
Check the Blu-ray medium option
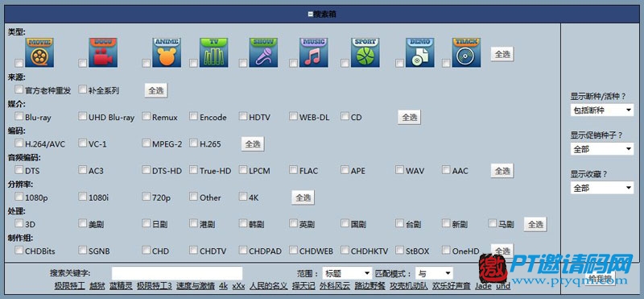point(19,116)
